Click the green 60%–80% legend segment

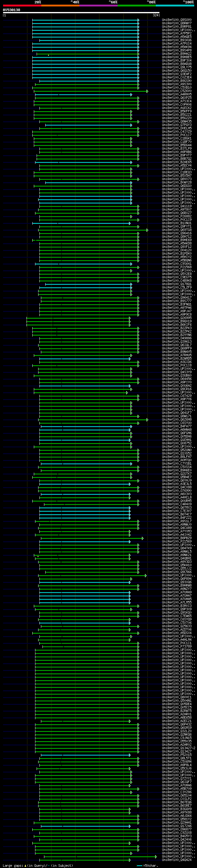[137, 6]
